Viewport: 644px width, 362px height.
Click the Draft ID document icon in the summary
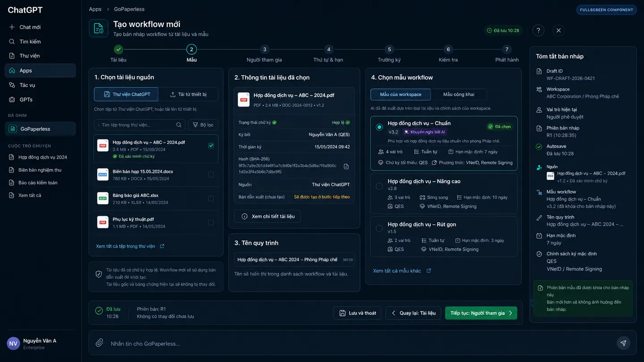pos(539,71)
